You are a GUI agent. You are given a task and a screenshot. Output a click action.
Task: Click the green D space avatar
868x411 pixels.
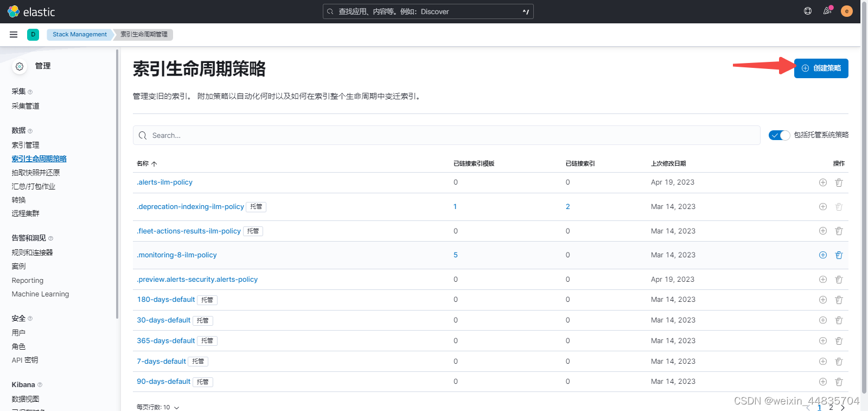[x=33, y=34]
